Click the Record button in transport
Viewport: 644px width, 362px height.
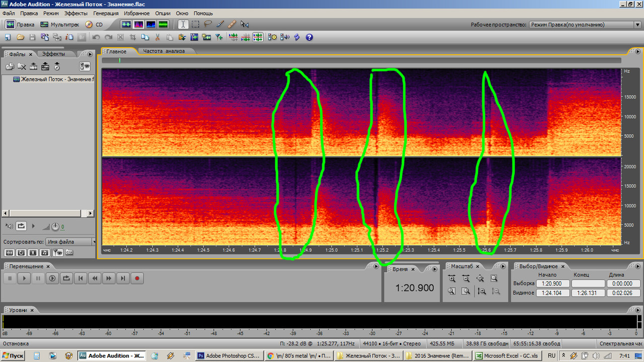[136, 278]
